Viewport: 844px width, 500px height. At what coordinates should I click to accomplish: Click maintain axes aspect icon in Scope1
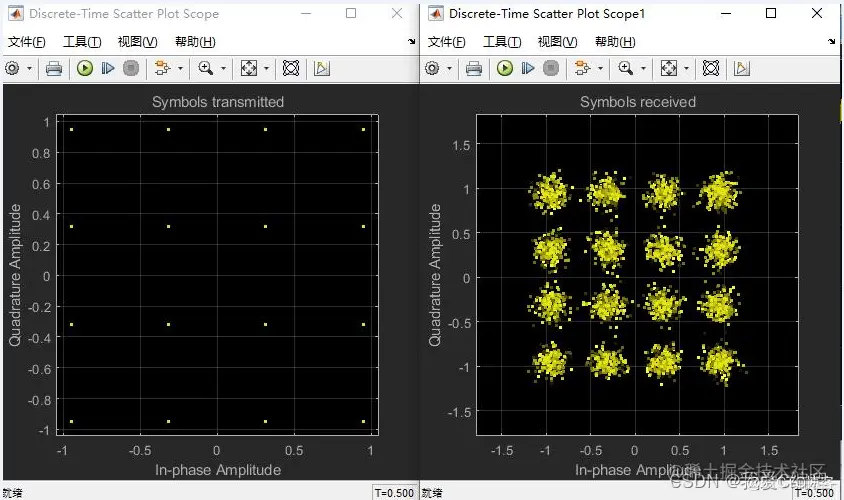(x=711, y=68)
